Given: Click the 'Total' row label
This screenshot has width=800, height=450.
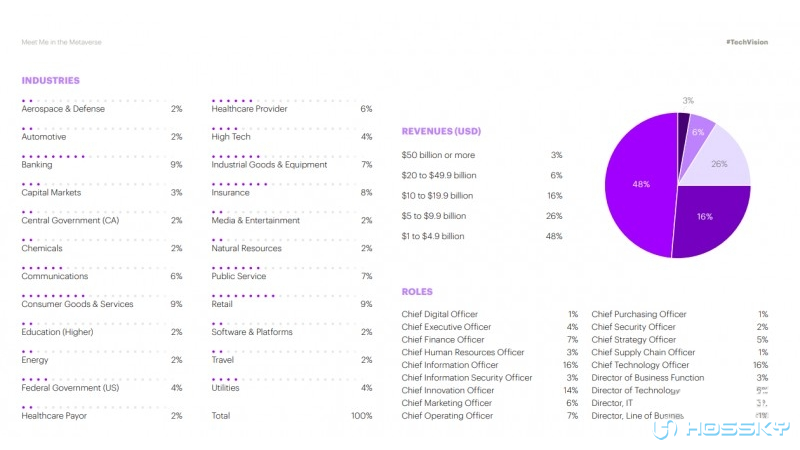Looking at the screenshot, I should pos(221,416).
